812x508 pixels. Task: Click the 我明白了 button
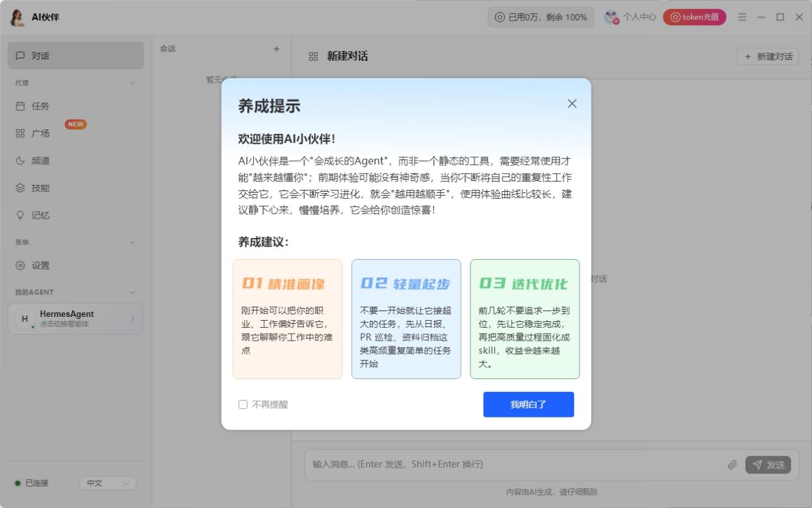(x=528, y=405)
